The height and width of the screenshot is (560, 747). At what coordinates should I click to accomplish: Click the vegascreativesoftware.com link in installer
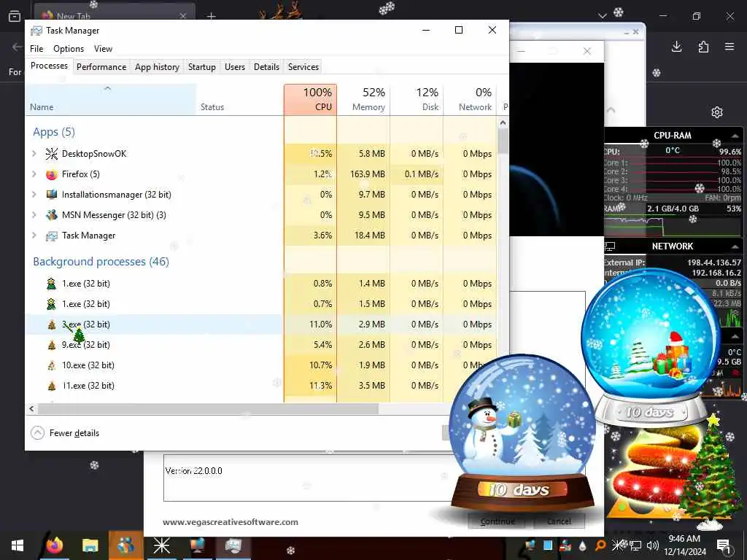(231, 522)
